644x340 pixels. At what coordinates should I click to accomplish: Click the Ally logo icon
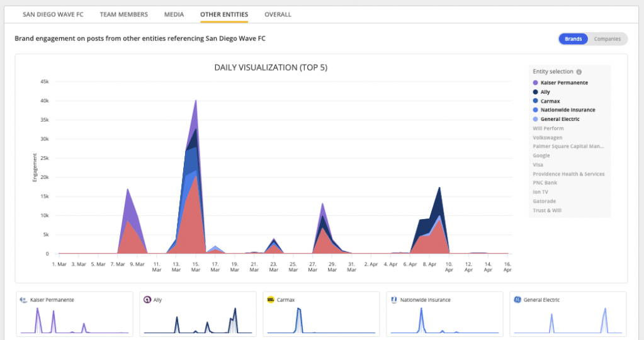pyautogui.click(x=147, y=300)
